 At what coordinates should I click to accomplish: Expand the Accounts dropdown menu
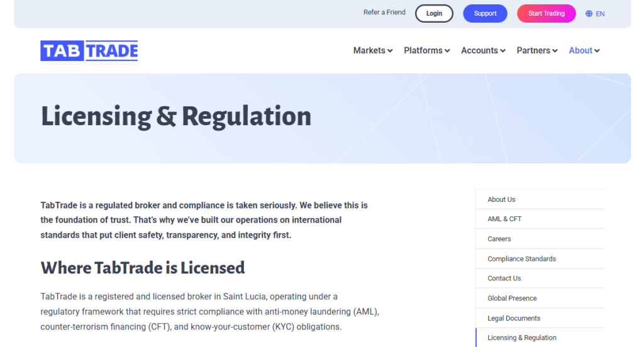point(483,51)
